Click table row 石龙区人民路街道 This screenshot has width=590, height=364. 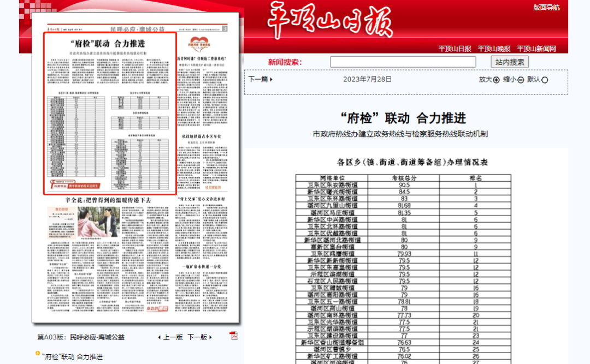tap(403, 281)
